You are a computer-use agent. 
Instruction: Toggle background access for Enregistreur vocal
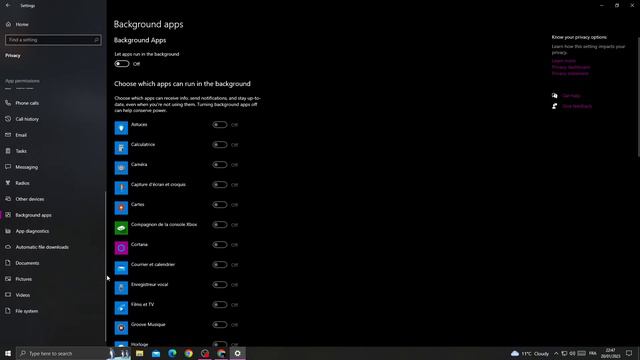pos(220,284)
